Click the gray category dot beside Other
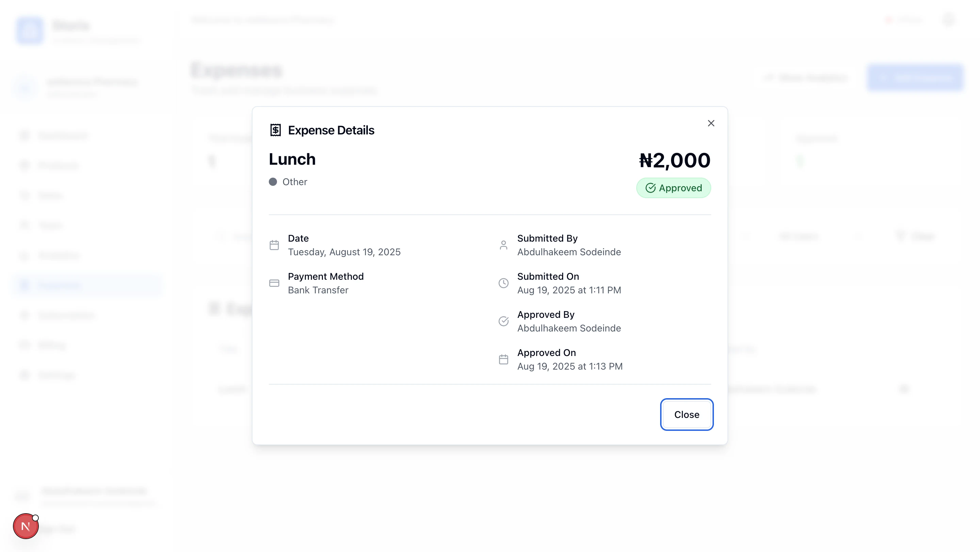This screenshot has width=980, height=552. (x=273, y=182)
